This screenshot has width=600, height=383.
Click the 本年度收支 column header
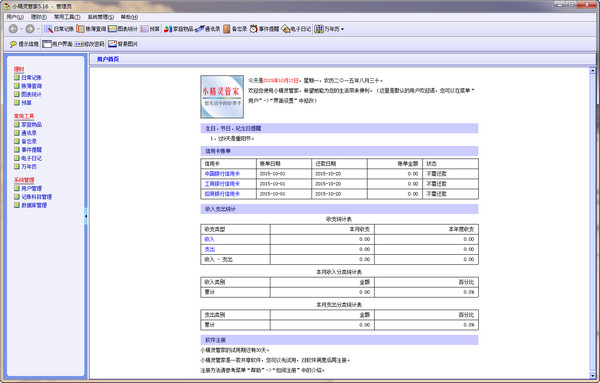[461, 229]
